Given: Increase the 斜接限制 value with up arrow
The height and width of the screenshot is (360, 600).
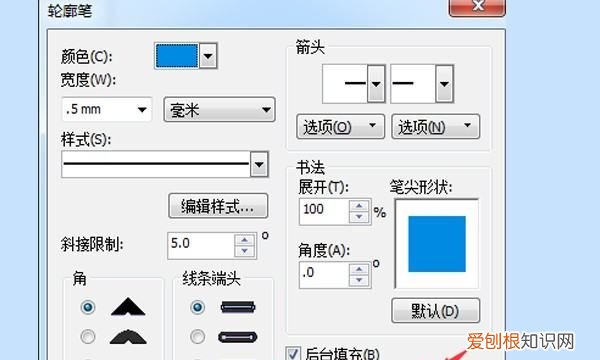Looking at the screenshot, I should pyautogui.click(x=245, y=240).
